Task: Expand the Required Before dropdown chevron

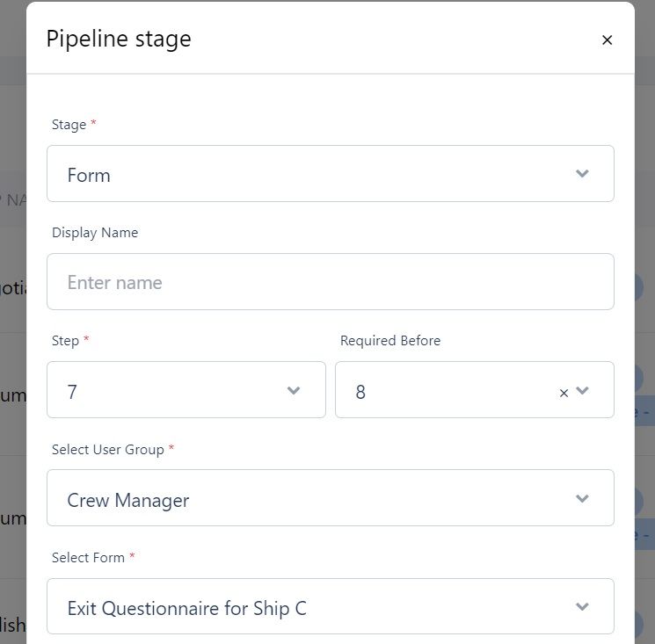Action: point(582,390)
